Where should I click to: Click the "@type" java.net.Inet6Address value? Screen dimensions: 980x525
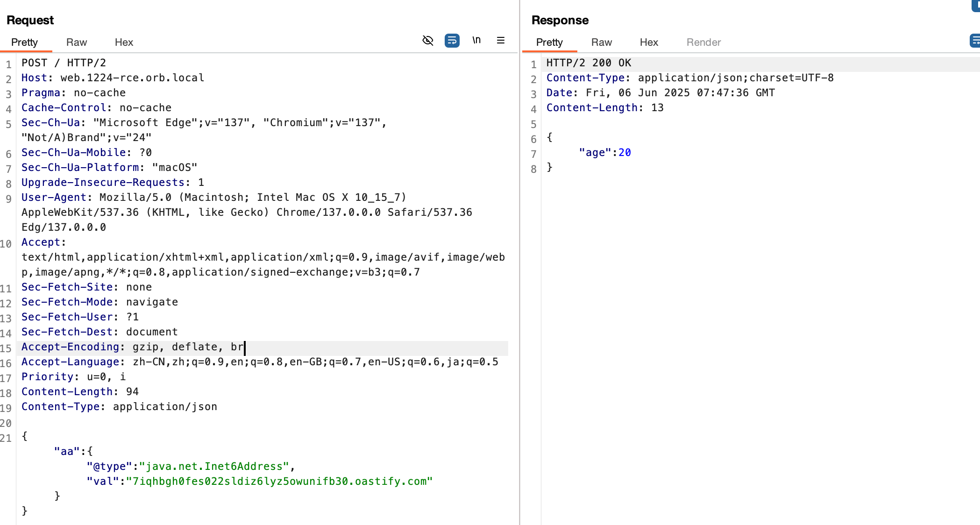point(214,467)
